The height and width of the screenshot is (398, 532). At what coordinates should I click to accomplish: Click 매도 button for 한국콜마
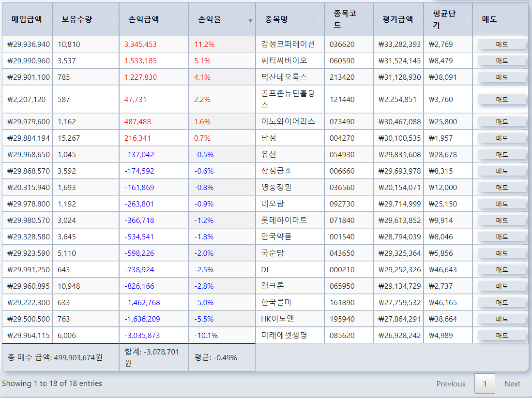[502, 302]
